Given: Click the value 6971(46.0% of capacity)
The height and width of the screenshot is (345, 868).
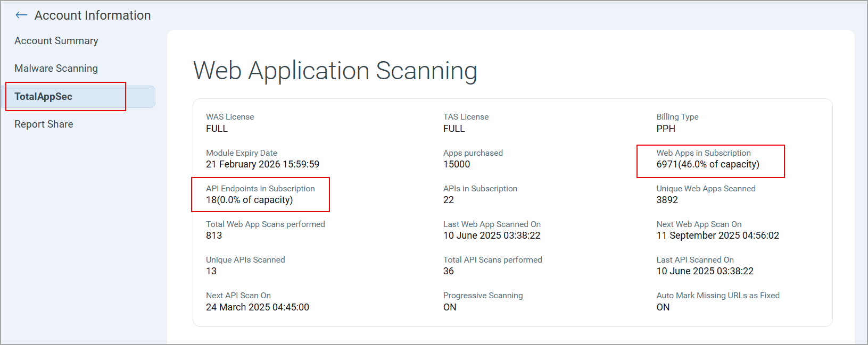Looking at the screenshot, I should click(708, 164).
